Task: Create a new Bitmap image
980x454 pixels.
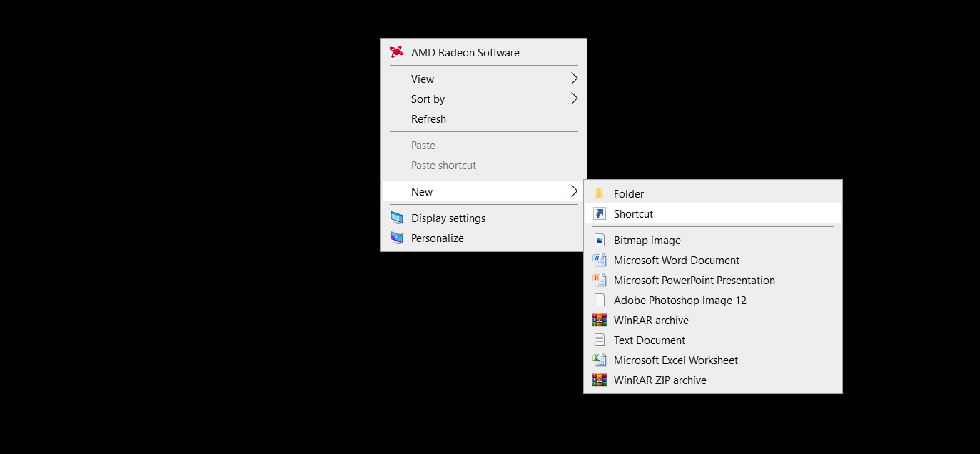Action: click(713, 241)
